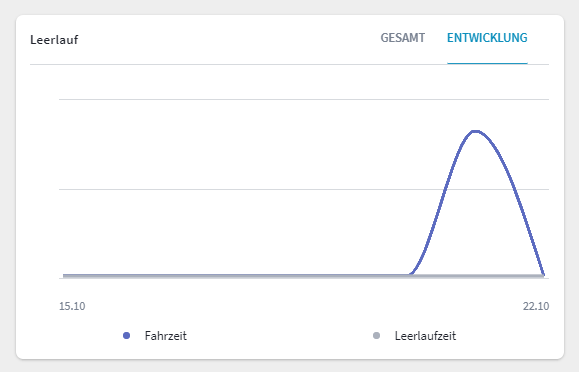Click the Leerlauf card title
Screen dimensions: 579x372
click(x=54, y=40)
